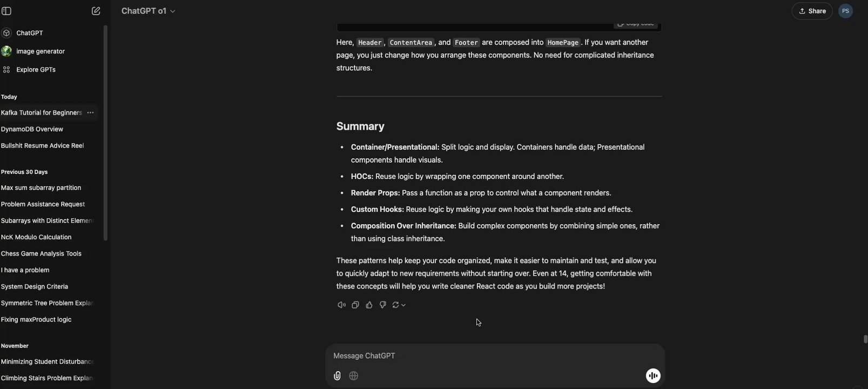Viewport: 868px width, 389px height.
Task: Click the Share button
Action: coord(812,11)
